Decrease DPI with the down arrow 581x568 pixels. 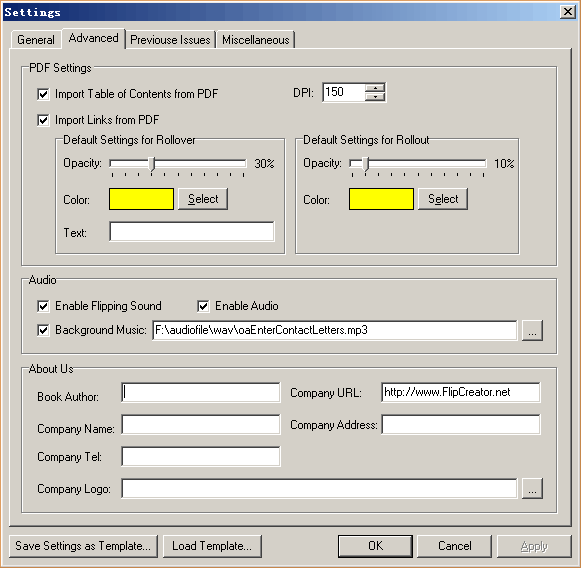point(375,97)
